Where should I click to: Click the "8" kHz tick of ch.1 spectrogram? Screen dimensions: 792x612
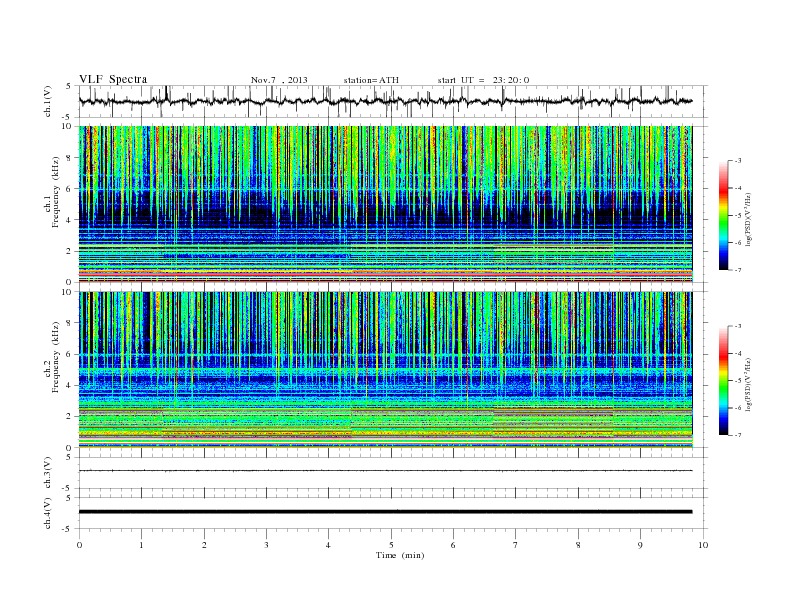(x=70, y=158)
